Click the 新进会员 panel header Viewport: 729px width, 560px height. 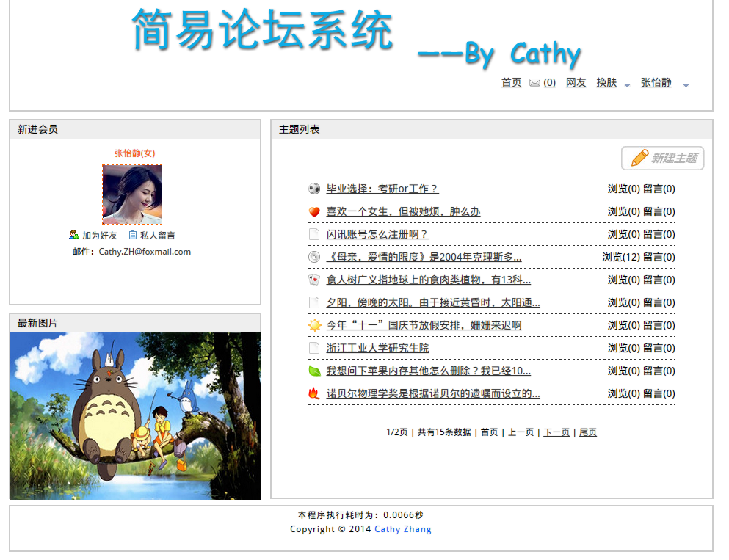point(135,129)
